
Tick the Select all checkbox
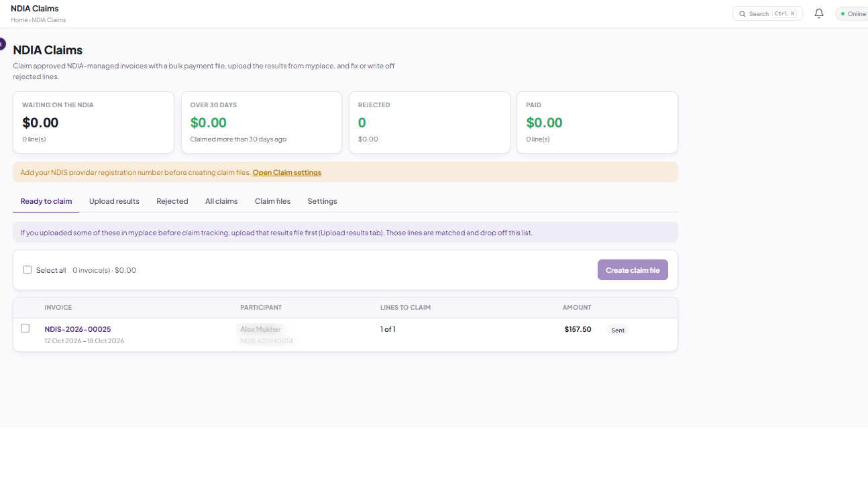pyautogui.click(x=28, y=270)
